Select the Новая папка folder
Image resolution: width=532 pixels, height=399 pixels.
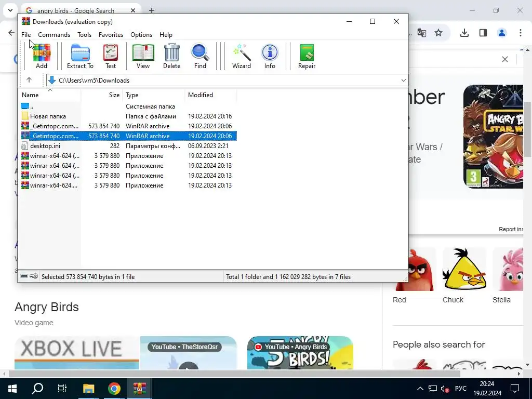[128, 116]
